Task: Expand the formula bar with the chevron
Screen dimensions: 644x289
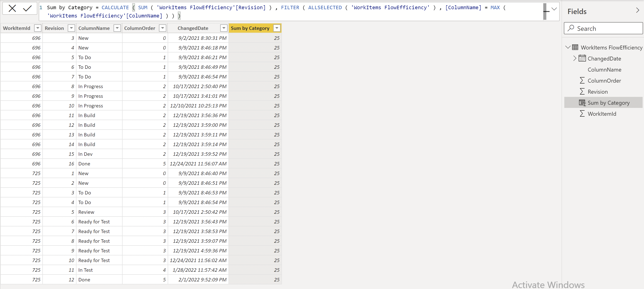Action: tap(554, 9)
